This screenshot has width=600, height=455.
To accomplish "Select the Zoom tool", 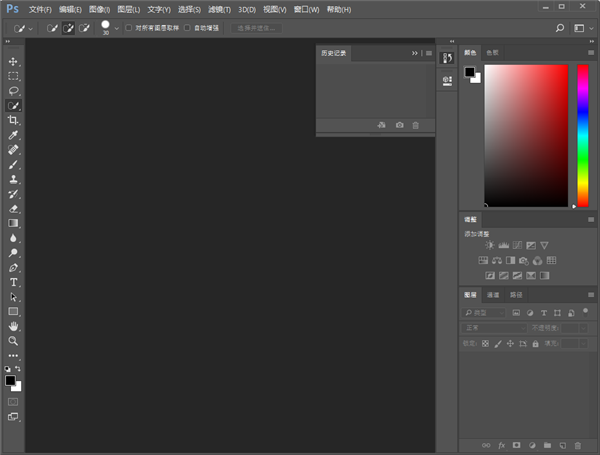I will click(x=14, y=341).
